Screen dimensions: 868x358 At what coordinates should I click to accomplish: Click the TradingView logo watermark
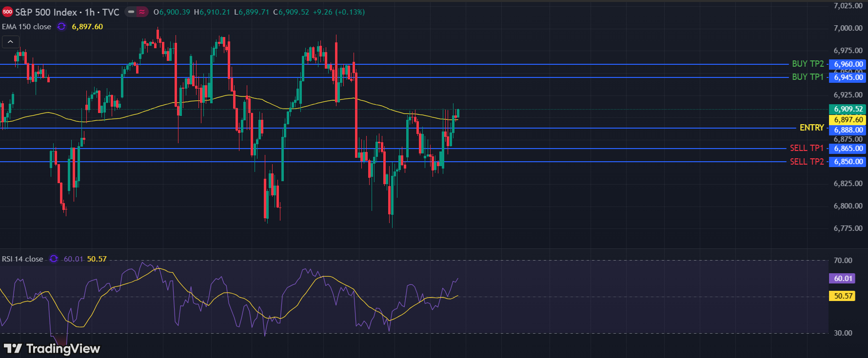pyautogui.click(x=52, y=349)
